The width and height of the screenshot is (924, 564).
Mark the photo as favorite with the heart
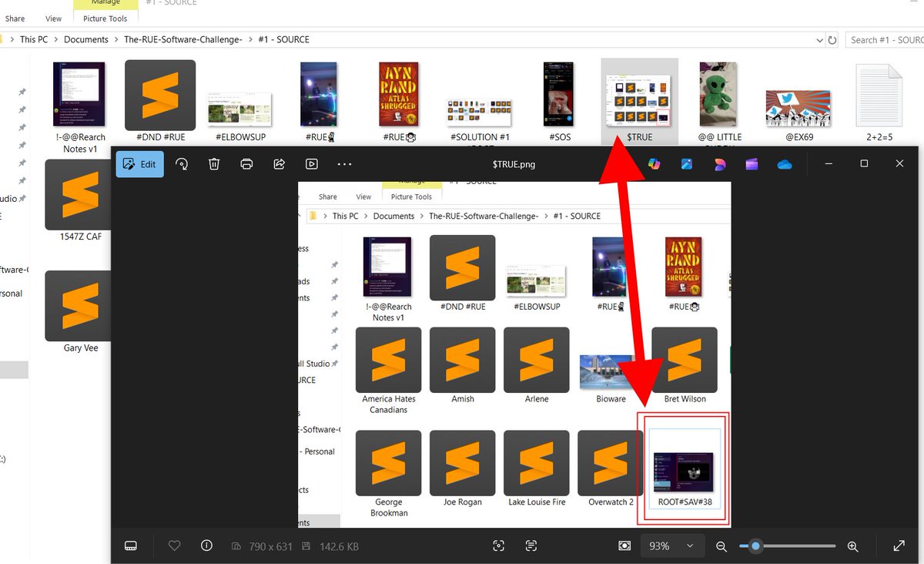point(174,546)
